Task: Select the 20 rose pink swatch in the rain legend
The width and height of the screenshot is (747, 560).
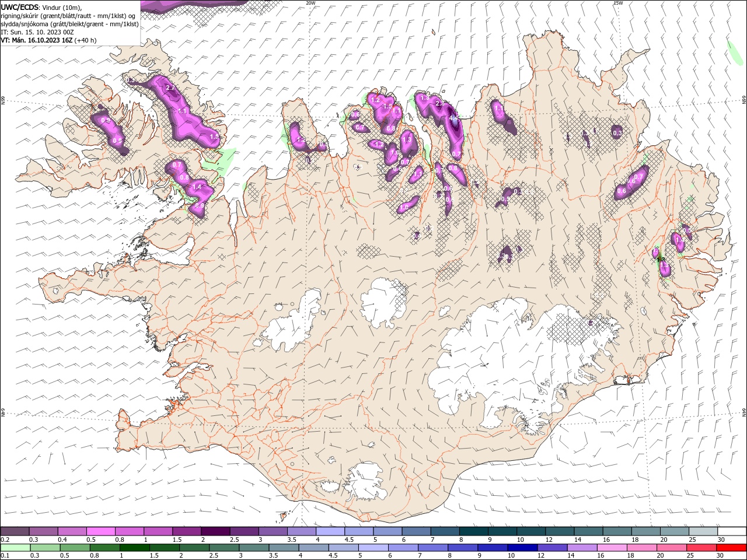Action: point(671,548)
